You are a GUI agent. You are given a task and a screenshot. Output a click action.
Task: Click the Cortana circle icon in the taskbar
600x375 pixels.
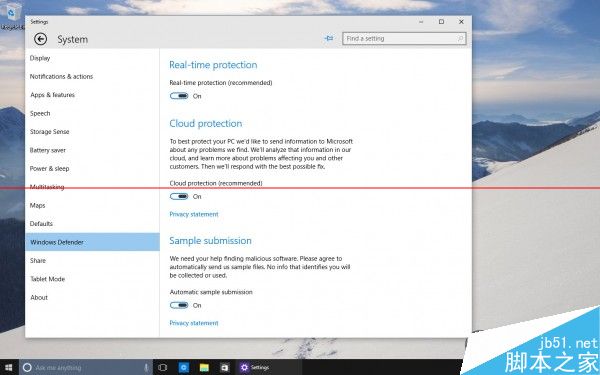tap(27, 368)
